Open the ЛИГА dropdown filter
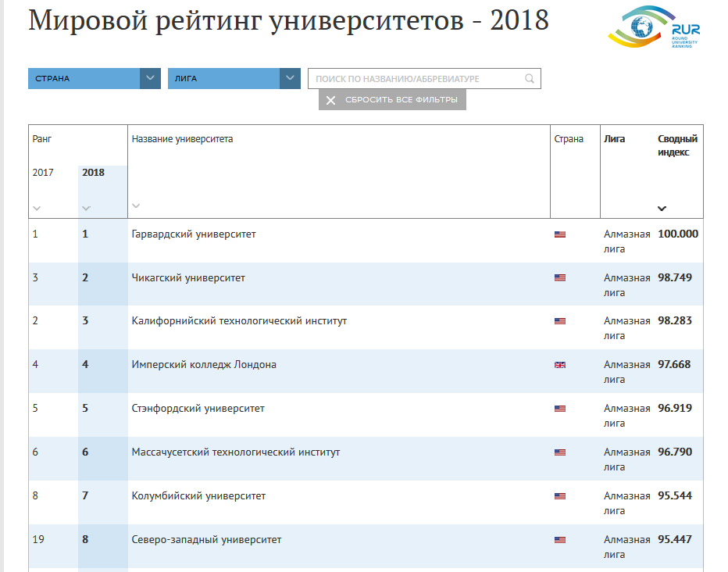Viewport: 728px width, 572px height. tap(234, 78)
